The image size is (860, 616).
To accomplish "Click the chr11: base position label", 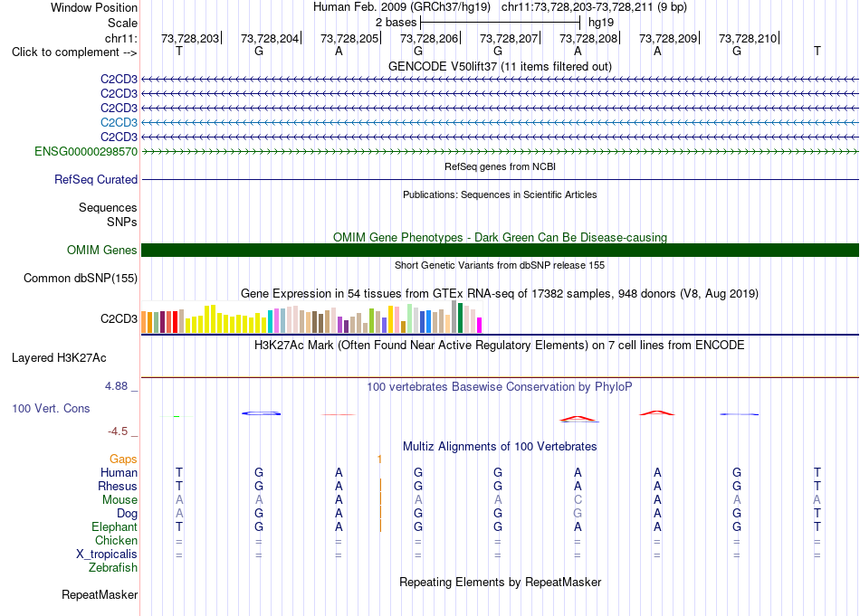I will coord(121,38).
